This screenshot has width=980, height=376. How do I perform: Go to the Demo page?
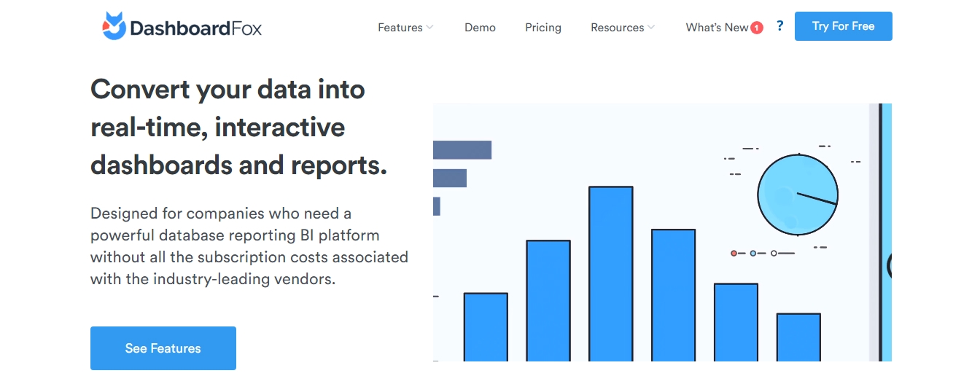[x=480, y=28]
